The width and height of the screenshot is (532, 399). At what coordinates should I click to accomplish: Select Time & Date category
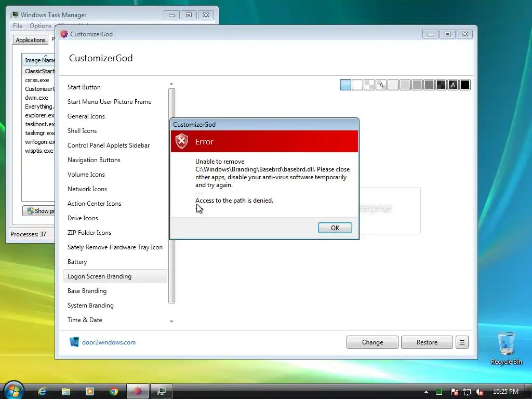tap(115, 320)
